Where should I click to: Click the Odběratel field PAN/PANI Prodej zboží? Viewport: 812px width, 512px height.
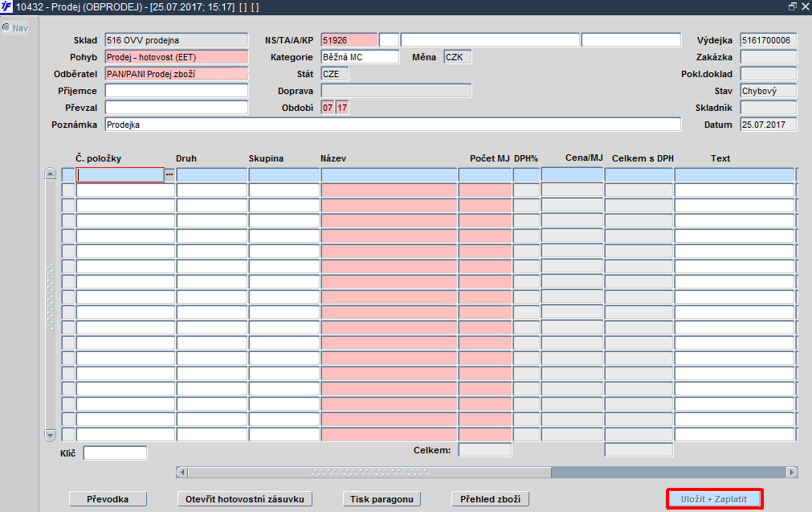coord(177,74)
